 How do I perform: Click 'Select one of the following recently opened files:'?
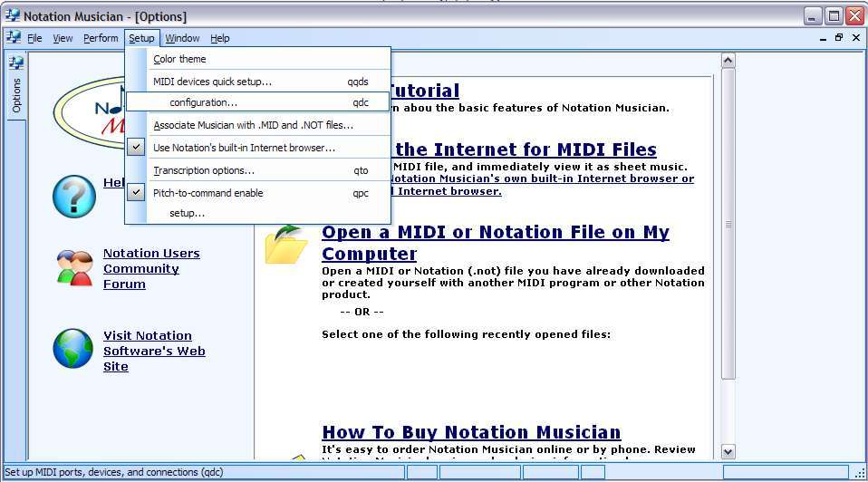coord(466,334)
